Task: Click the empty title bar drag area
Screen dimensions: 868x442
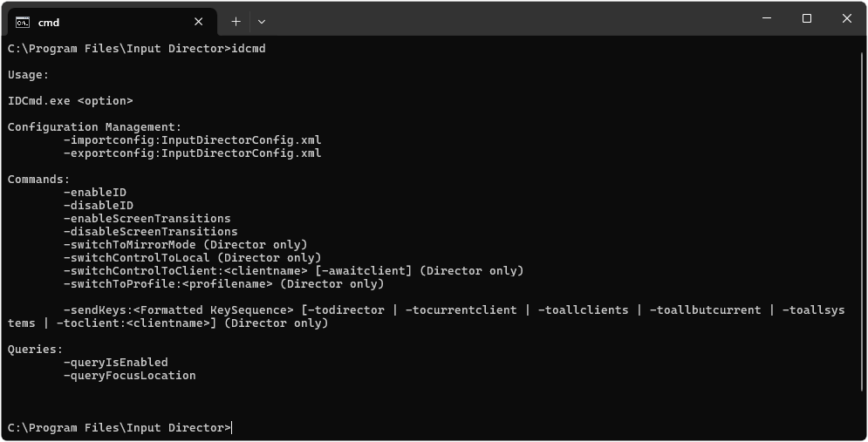Action: tap(506, 18)
